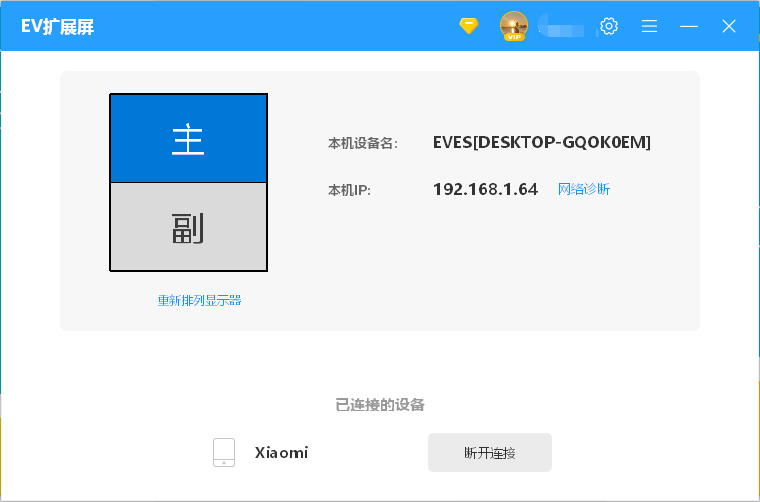This screenshot has width=760, height=502.
Task: Click the EVES[DESKTOP-GQOK0EM] device name text
Action: [x=542, y=142]
